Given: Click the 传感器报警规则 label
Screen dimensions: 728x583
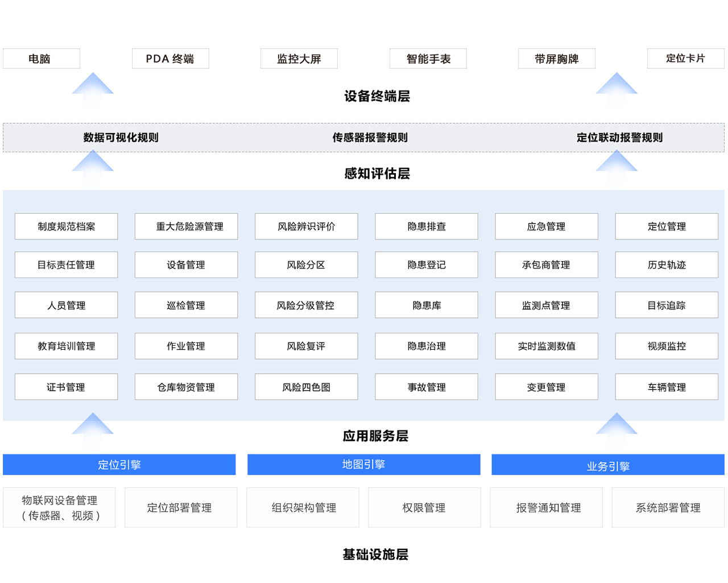Looking at the screenshot, I should (x=370, y=138).
